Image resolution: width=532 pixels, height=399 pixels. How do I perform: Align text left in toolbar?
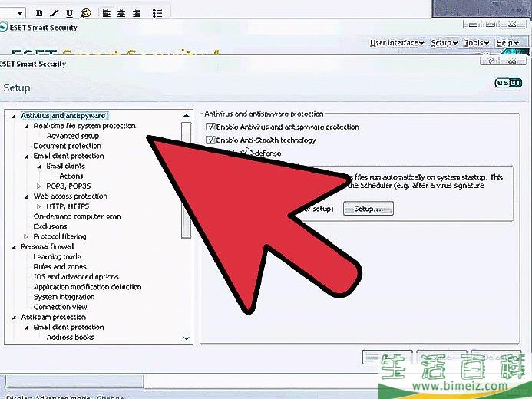(107, 13)
